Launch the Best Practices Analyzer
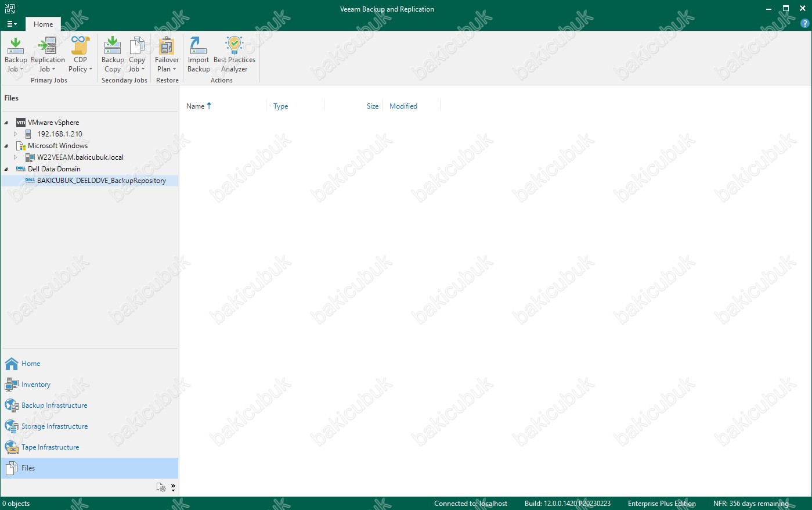 click(x=234, y=55)
